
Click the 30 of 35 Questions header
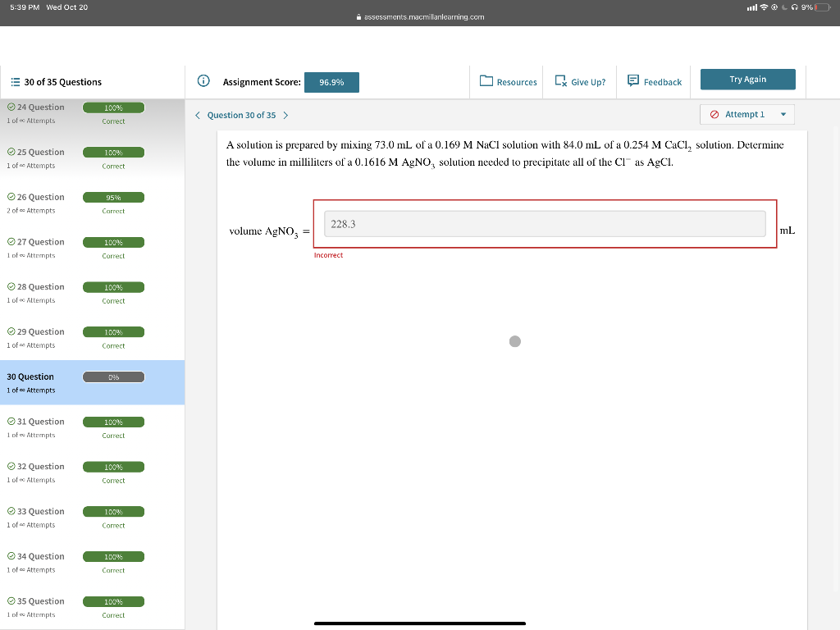click(x=62, y=82)
